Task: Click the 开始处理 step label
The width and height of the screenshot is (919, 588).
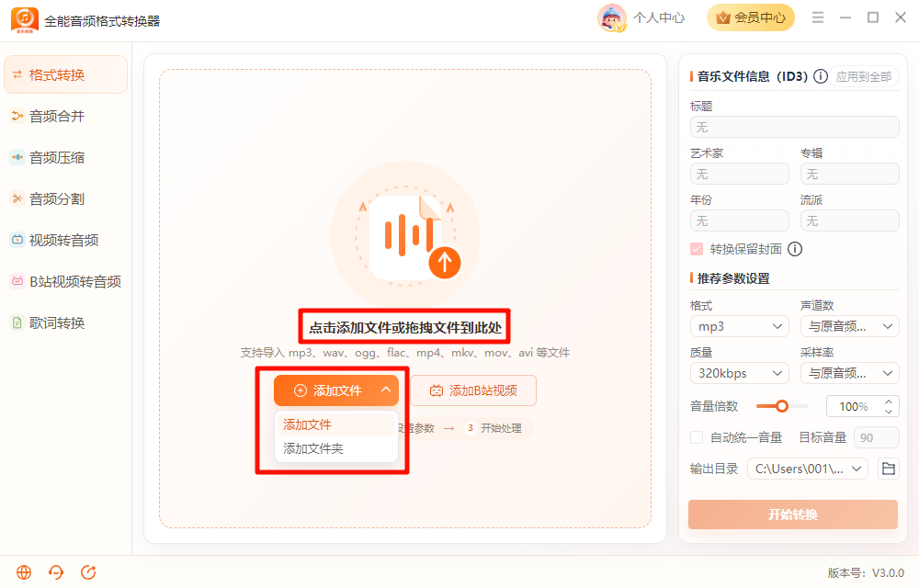Action: pyautogui.click(x=501, y=428)
